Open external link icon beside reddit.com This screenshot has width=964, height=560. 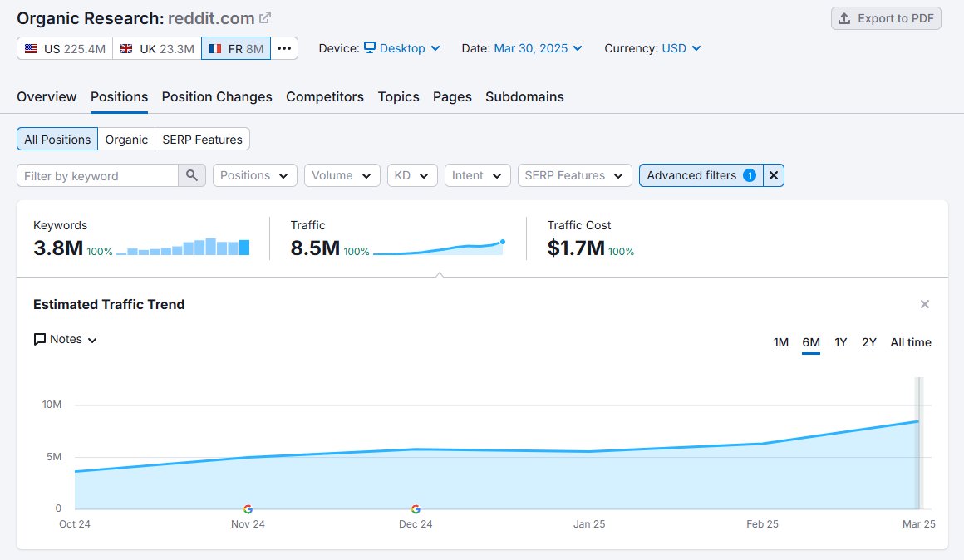(x=265, y=17)
